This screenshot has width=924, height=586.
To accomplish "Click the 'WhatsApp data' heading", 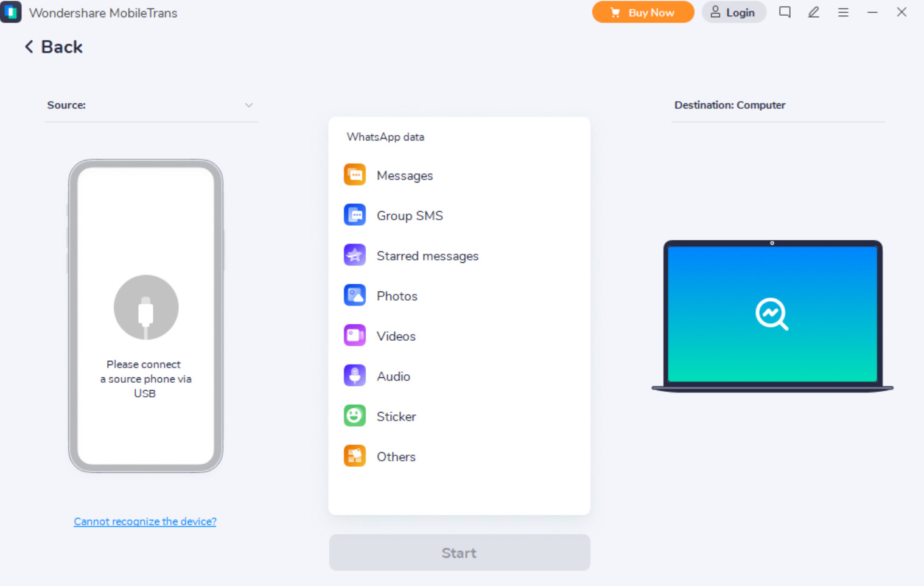I will 385,137.
